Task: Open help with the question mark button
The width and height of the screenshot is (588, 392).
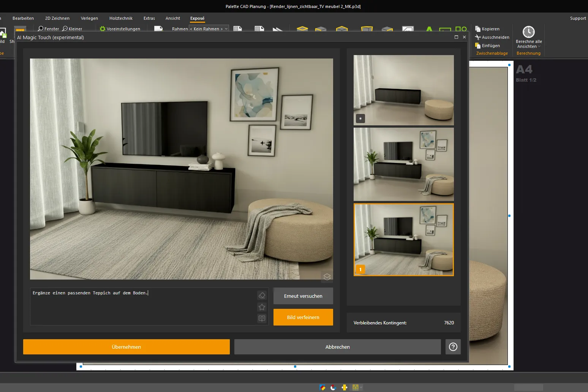Action: point(453,347)
